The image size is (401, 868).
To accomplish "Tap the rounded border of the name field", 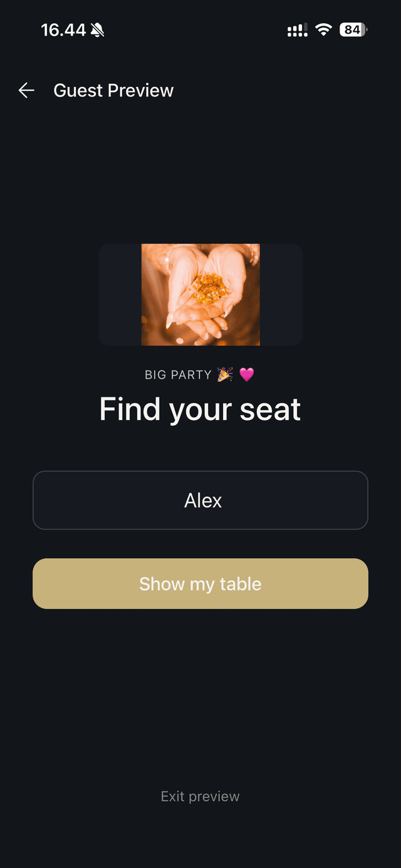I will pos(35,500).
